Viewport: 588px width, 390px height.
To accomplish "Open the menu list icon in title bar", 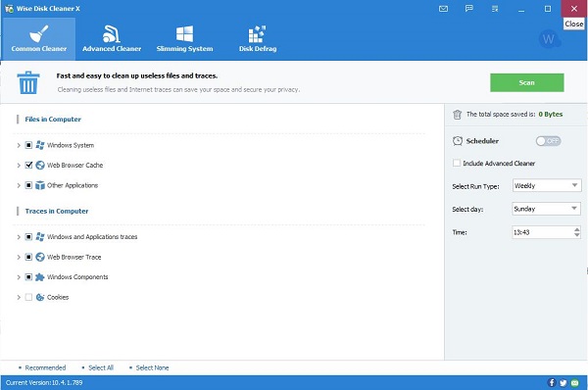I will [x=495, y=8].
